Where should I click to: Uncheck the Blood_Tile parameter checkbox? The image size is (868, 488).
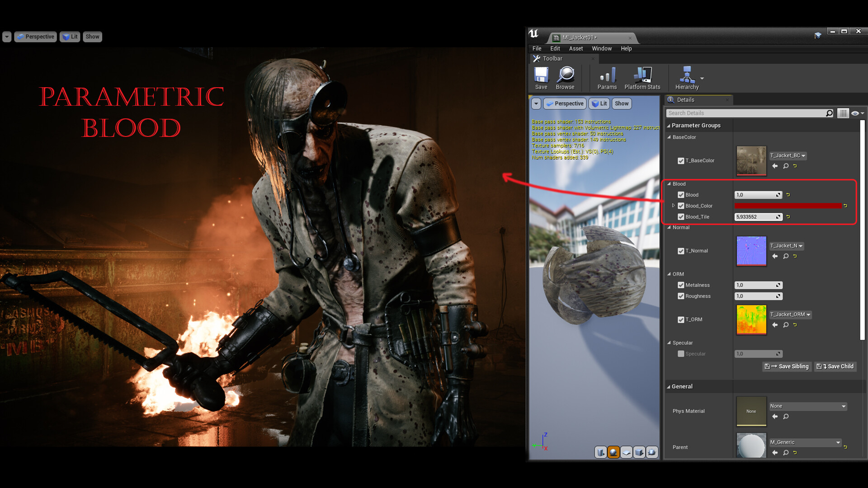coord(681,217)
